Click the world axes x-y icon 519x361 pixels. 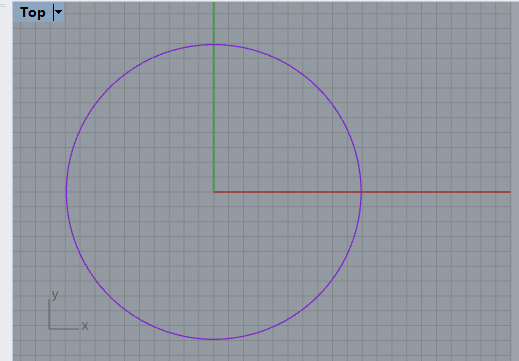pyautogui.click(x=68, y=311)
